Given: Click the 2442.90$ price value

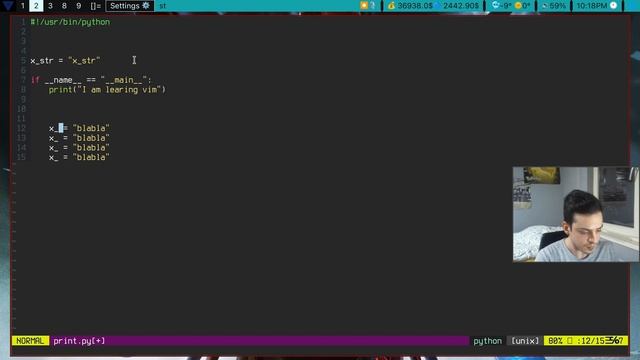Looking at the screenshot, I should pyautogui.click(x=461, y=6).
